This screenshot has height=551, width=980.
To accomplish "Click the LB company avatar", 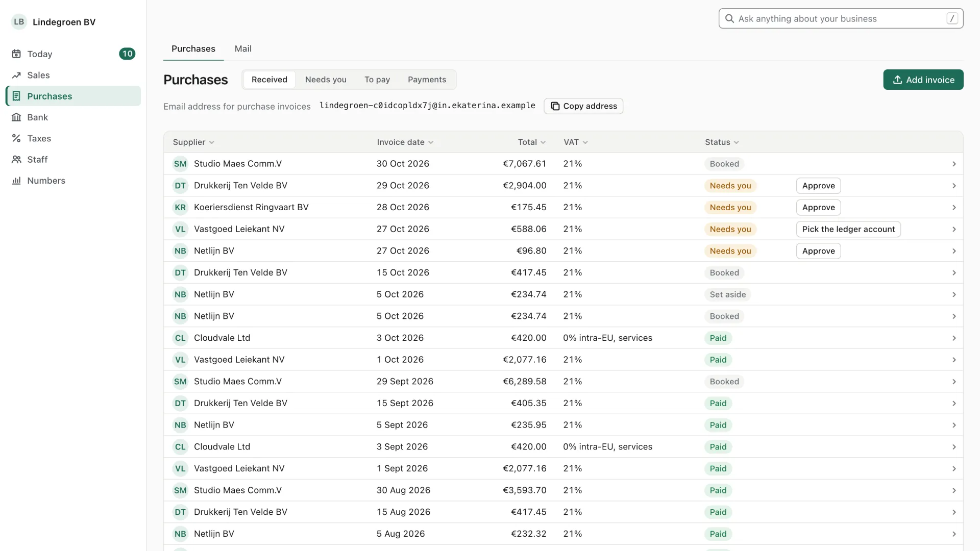I will [19, 22].
